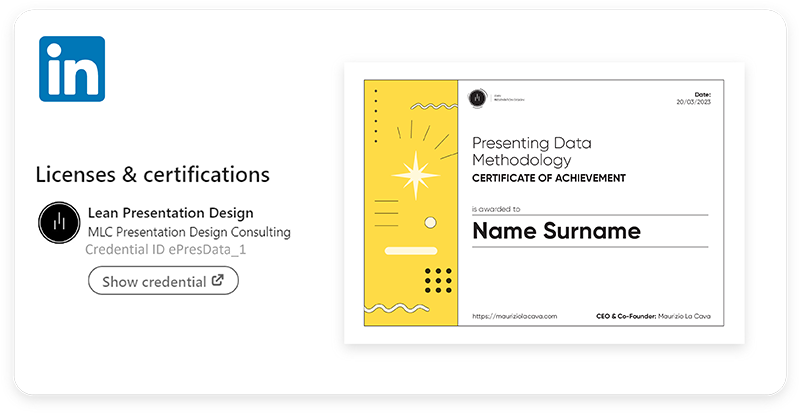
Task: Click MLC Presentation Design Consulting company name
Action: (189, 232)
